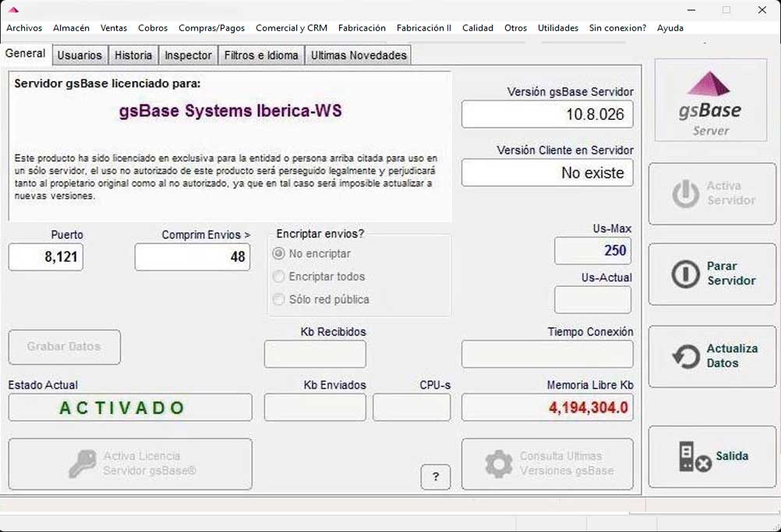Click the Estado Actual label

coord(43,385)
